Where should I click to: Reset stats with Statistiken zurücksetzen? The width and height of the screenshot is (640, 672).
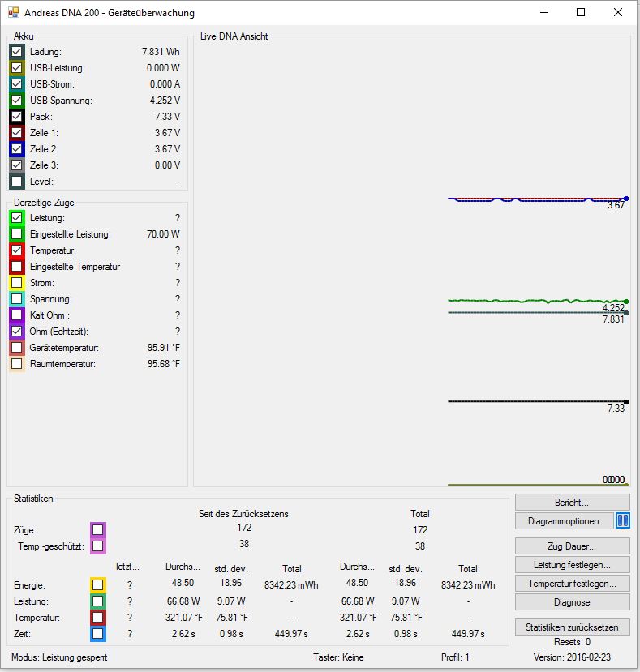coord(572,627)
